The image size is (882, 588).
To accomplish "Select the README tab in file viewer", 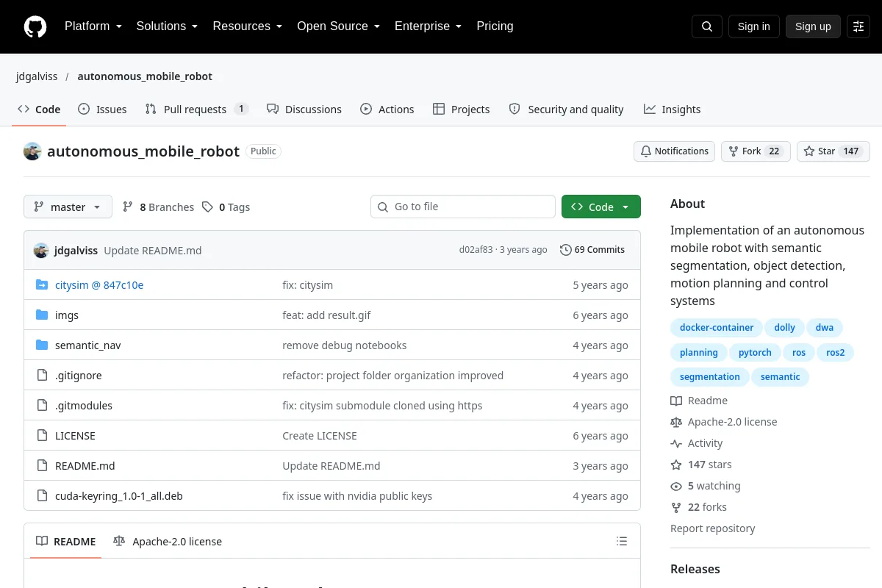I will tap(66, 542).
